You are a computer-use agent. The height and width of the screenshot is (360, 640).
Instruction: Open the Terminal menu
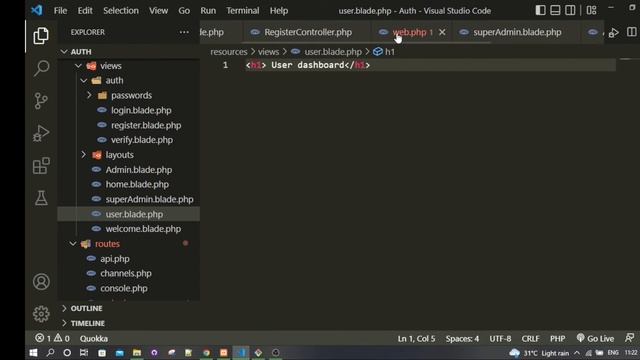[x=243, y=11]
